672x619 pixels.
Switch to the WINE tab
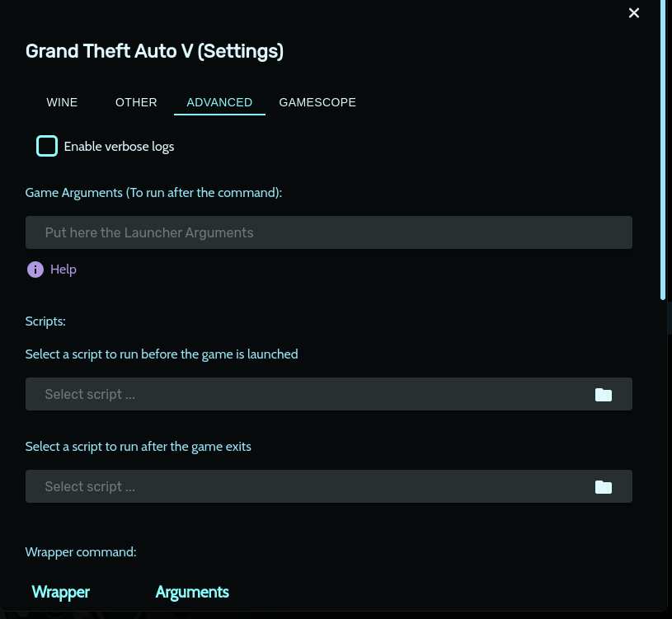pos(62,102)
